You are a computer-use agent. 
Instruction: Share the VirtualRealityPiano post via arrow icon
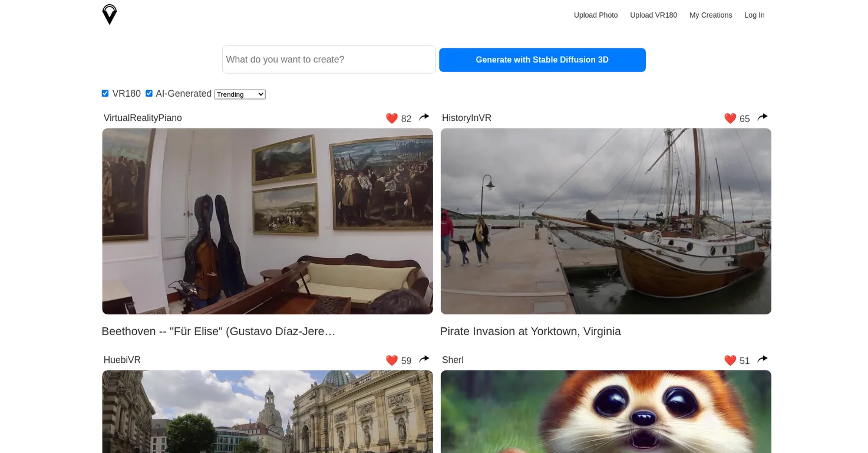[424, 117]
